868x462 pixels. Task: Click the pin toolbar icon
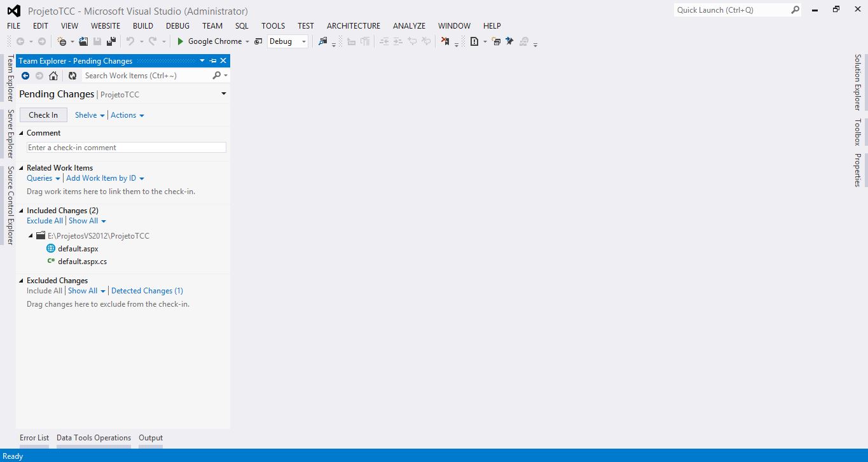coord(509,41)
